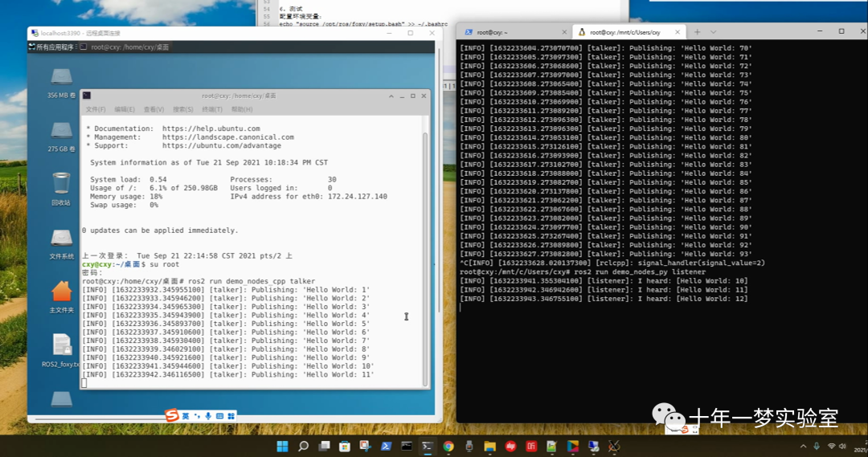Open the 帮助(H) menu in Xfce terminal

click(242, 109)
